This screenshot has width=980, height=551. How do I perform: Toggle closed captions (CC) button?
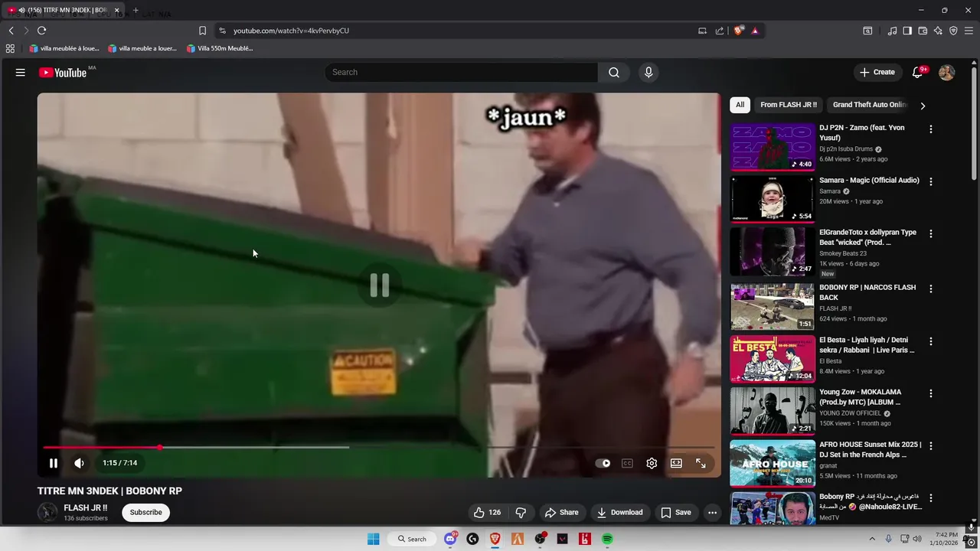[627, 463]
